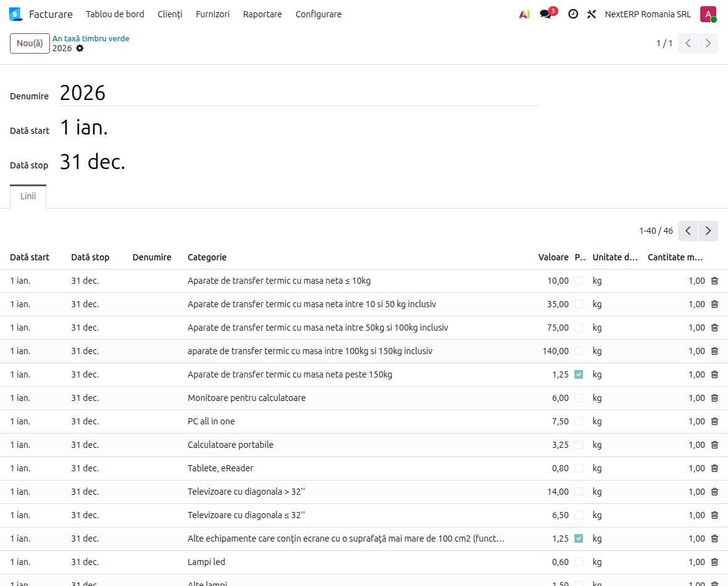Open the Facturare app home icon
Screen dimensions: 728x586
(x=16, y=14)
